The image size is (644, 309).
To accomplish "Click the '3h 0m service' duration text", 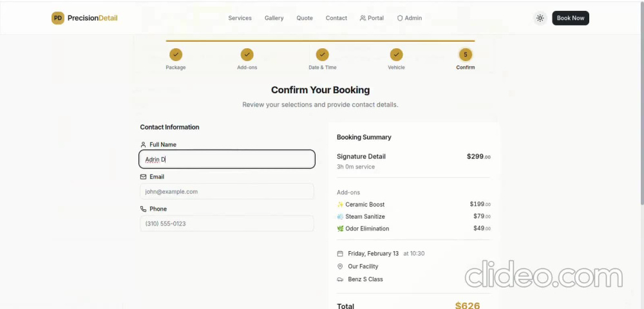I will (355, 167).
